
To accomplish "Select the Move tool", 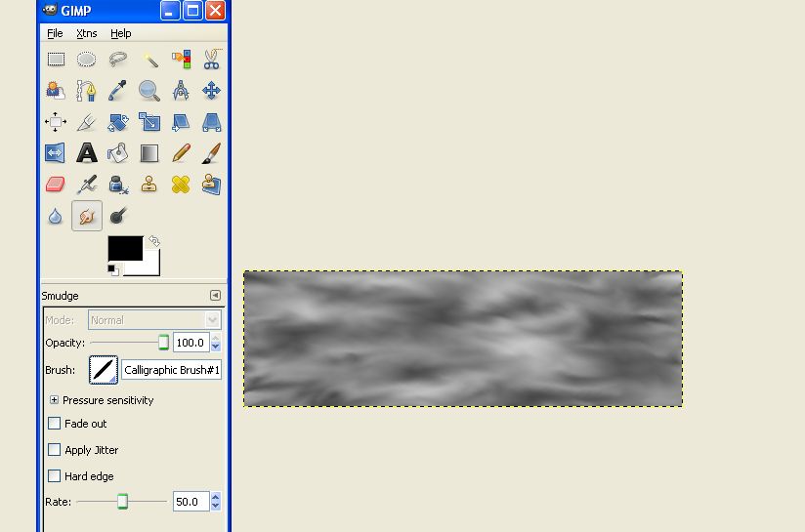I will [x=212, y=91].
